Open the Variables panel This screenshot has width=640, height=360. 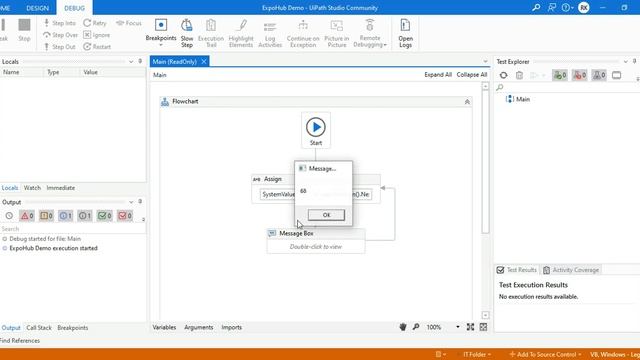pyautogui.click(x=164, y=327)
